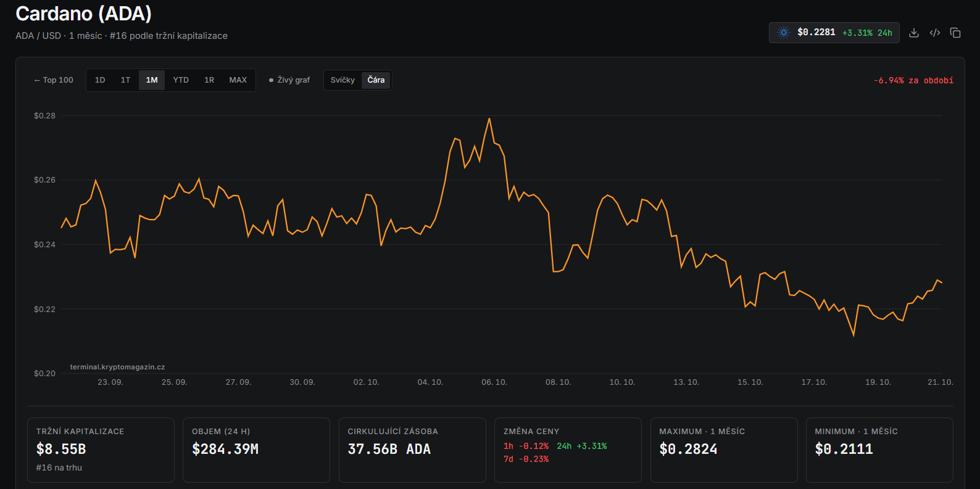Click the Cardano (ADA) page heading
Screen dimensions: 980x489
tap(83, 14)
